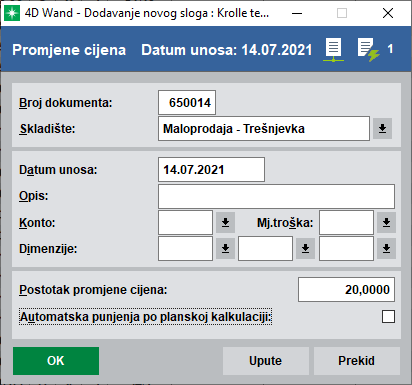This screenshot has height=385, width=412.
Task: Click the Mj.troška input field
Action: pyautogui.click(x=346, y=222)
